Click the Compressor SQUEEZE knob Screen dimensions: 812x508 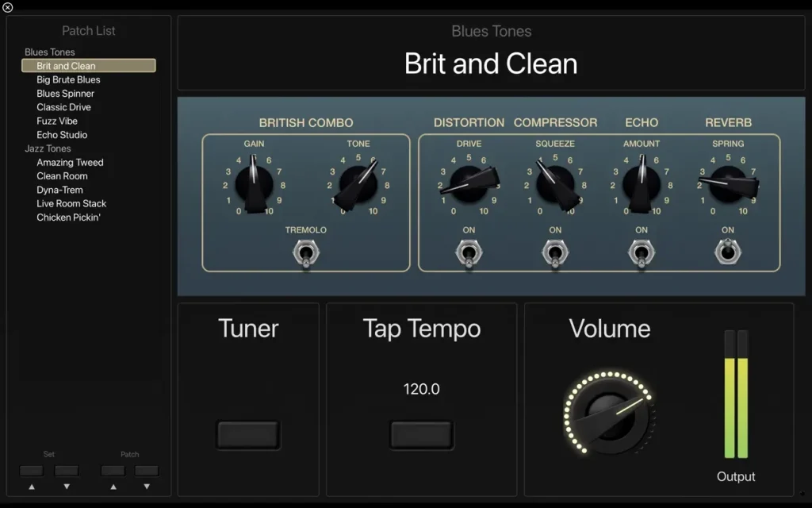[555, 184]
